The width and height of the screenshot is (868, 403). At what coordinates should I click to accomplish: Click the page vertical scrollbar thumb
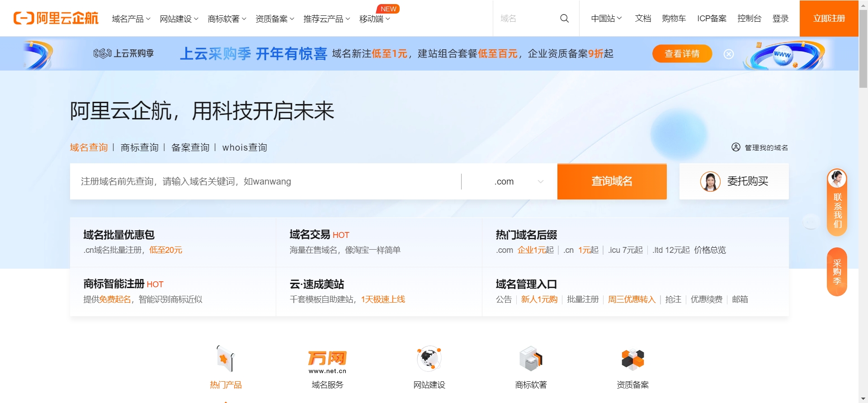[x=863, y=48]
